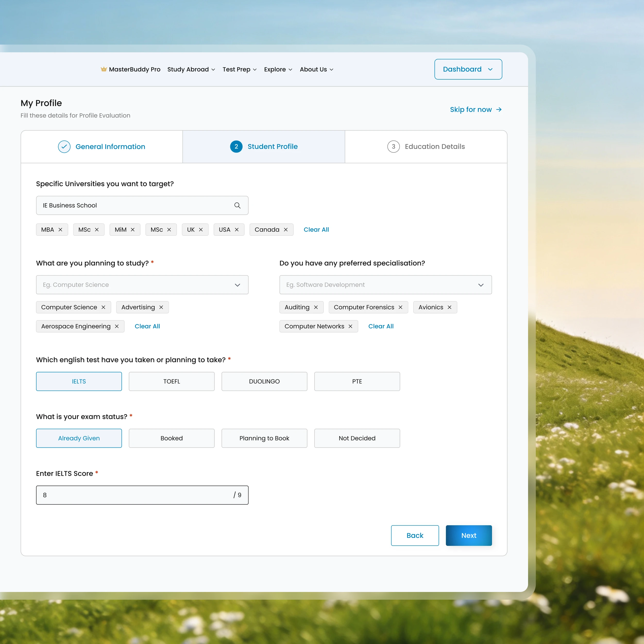Screen dimensions: 644x644
Task: Remove the Aerospace Engineering tag
Action: [117, 326]
